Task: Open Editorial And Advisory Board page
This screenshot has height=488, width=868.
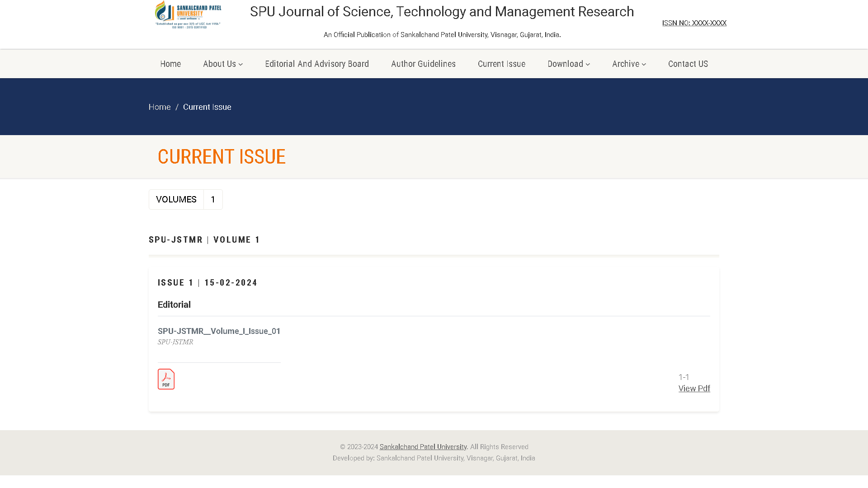Action: [x=317, y=64]
